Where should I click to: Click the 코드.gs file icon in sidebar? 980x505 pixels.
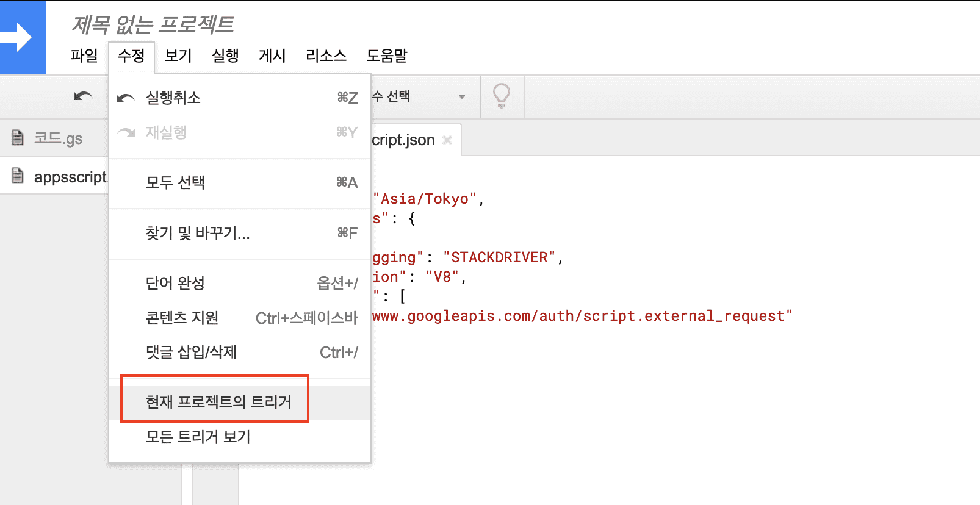pos(18,138)
